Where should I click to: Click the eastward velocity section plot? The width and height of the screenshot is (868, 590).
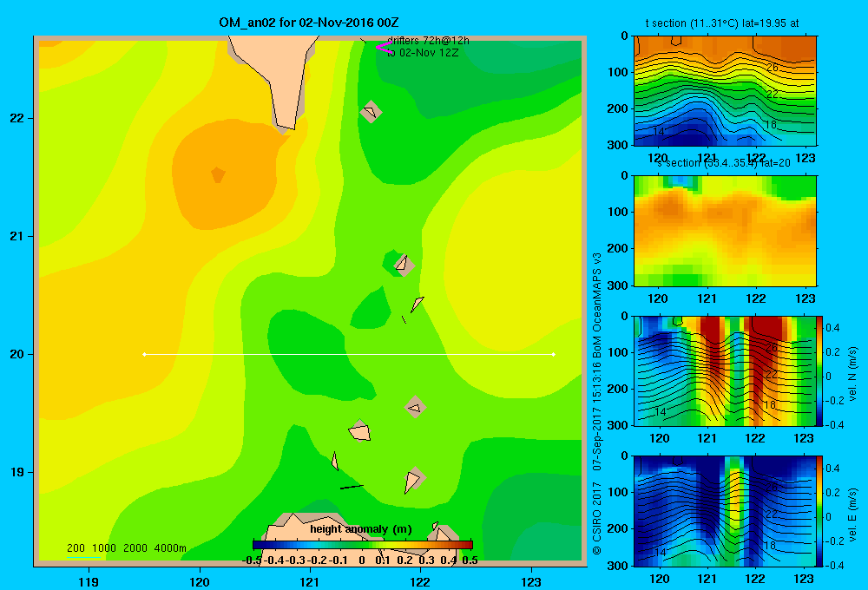click(x=725, y=511)
